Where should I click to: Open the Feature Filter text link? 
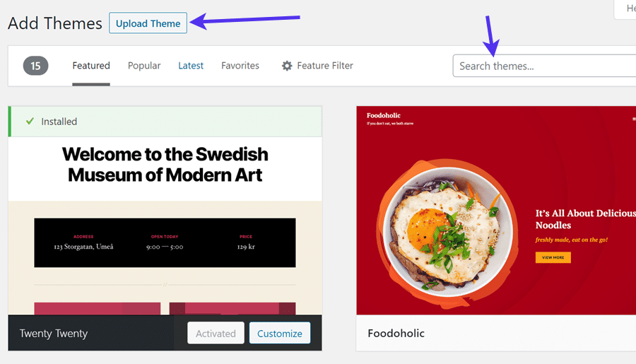coord(325,66)
